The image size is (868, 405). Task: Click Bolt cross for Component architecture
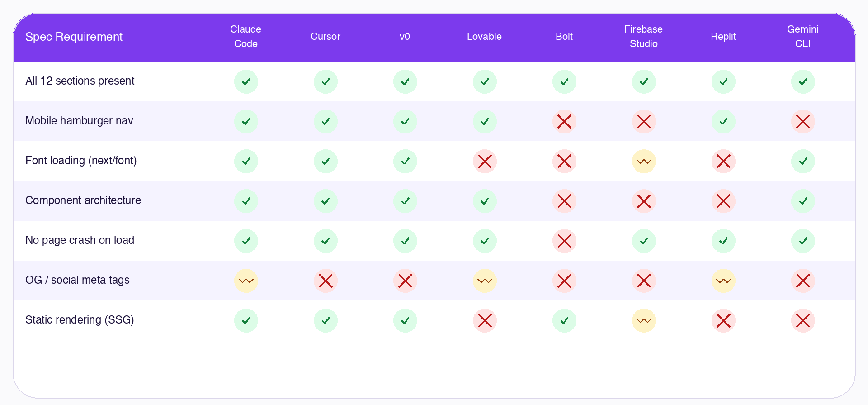point(564,201)
